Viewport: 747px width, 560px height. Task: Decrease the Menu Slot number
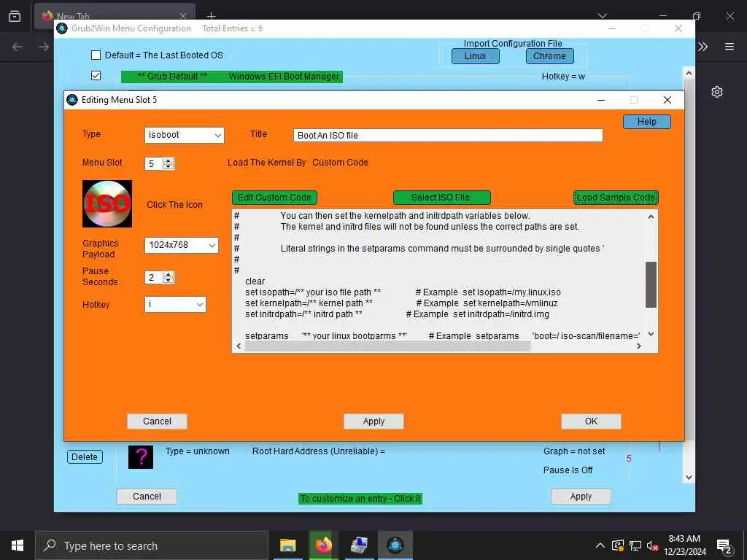point(169,167)
